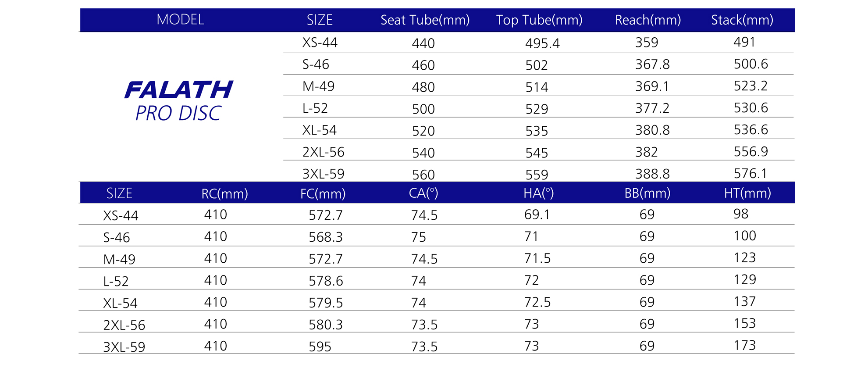Screen dimensions: 868x386
Task: Click the FALATH PRO DISC logo
Action: (x=179, y=101)
